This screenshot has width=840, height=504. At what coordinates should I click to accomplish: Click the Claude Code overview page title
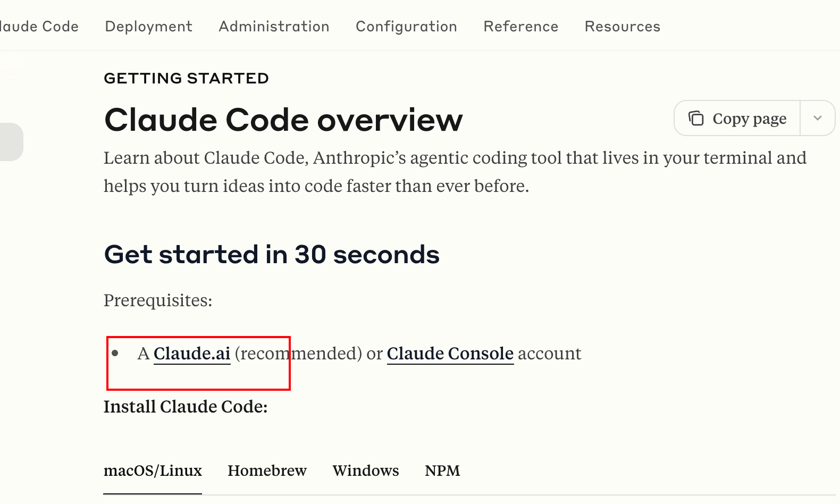tap(283, 120)
